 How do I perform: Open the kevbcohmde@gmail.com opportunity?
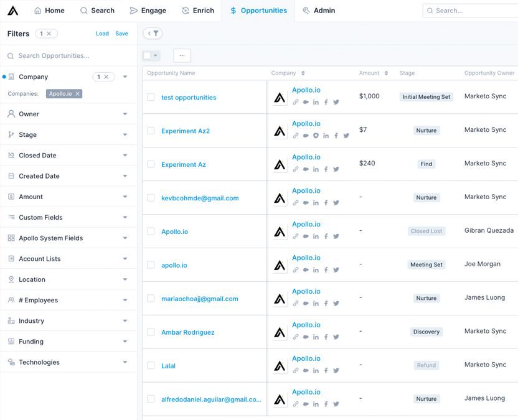coord(200,198)
